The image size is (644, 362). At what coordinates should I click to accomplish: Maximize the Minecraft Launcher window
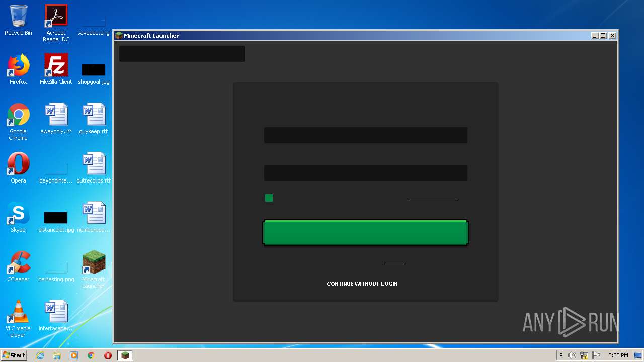(603, 36)
